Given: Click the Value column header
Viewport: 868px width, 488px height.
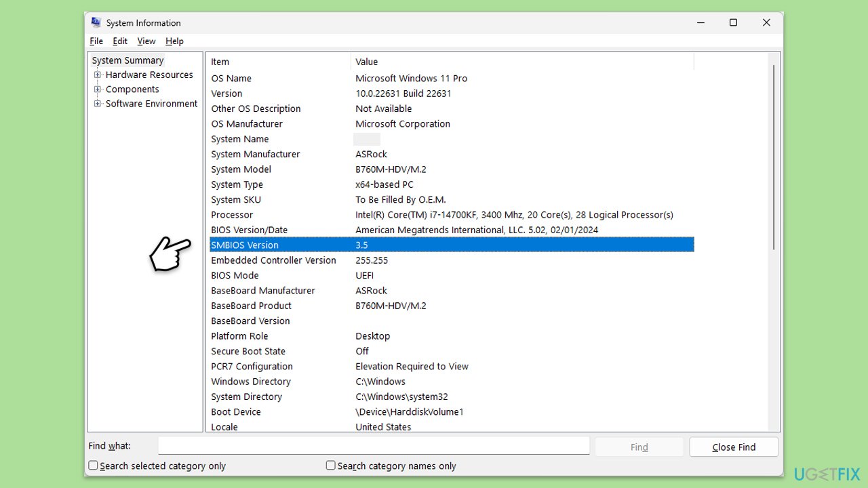Looking at the screenshot, I should coord(522,62).
